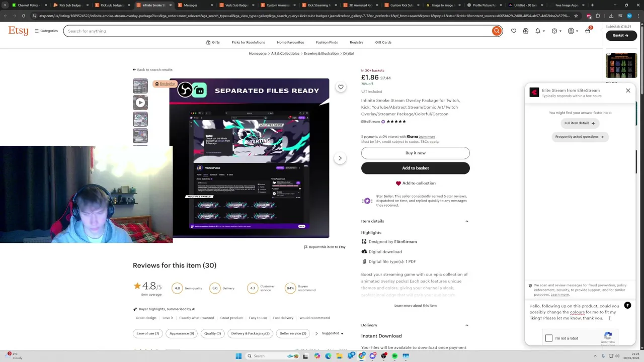The image size is (644, 362).
Task: Filter reviews by Appearance
Action: point(182,333)
